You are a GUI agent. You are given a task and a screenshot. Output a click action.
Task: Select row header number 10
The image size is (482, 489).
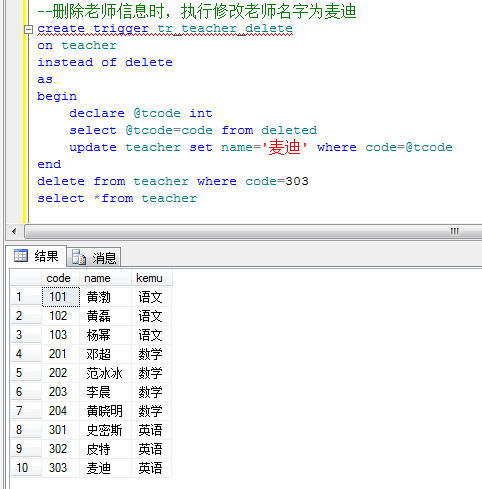26,468
